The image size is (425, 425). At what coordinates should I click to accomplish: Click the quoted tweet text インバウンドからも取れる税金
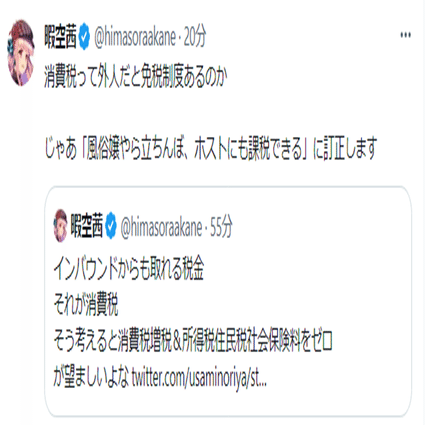129,268
